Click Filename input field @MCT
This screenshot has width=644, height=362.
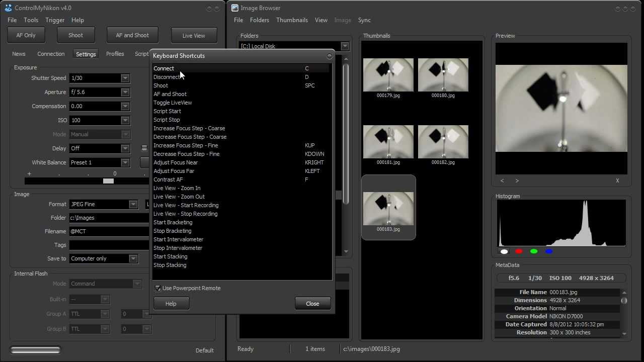tap(109, 231)
